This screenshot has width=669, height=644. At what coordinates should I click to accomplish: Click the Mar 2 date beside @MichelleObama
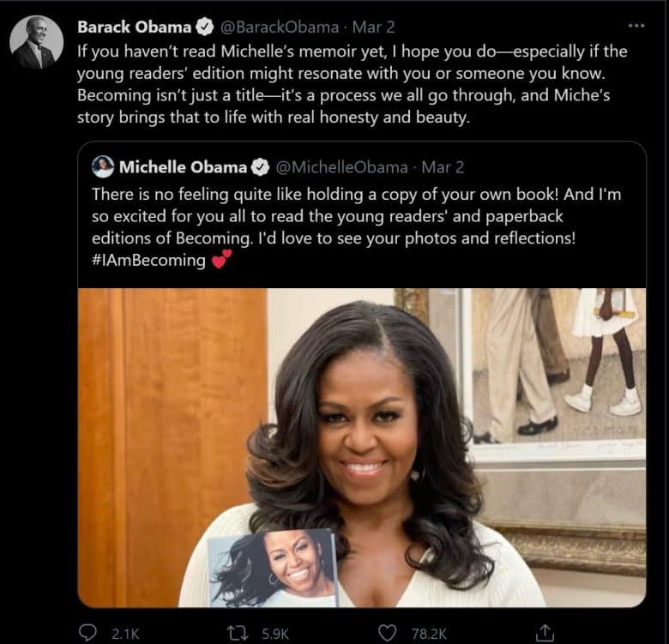click(443, 167)
